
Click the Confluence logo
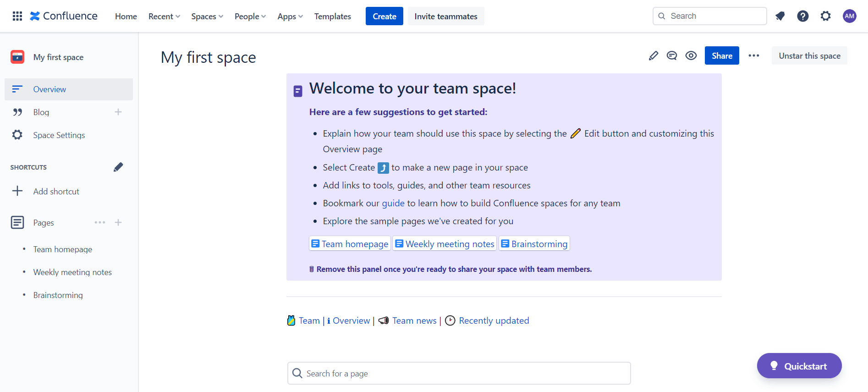[64, 16]
